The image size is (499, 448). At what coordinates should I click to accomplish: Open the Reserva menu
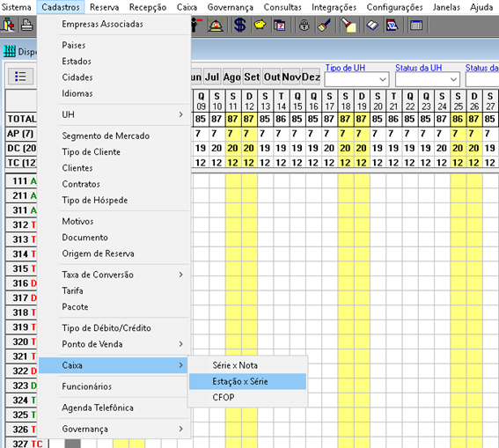(105, 7)
